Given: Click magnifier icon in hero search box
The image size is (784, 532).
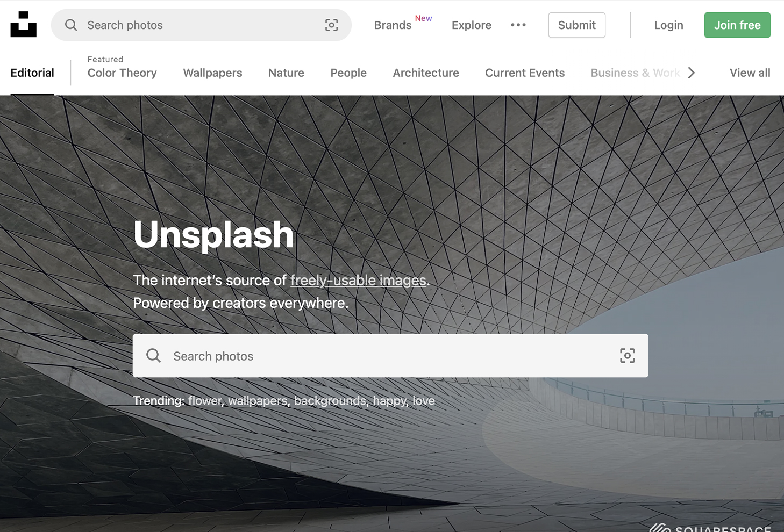Looking at the screenshot, I should [x=154, y=356].
